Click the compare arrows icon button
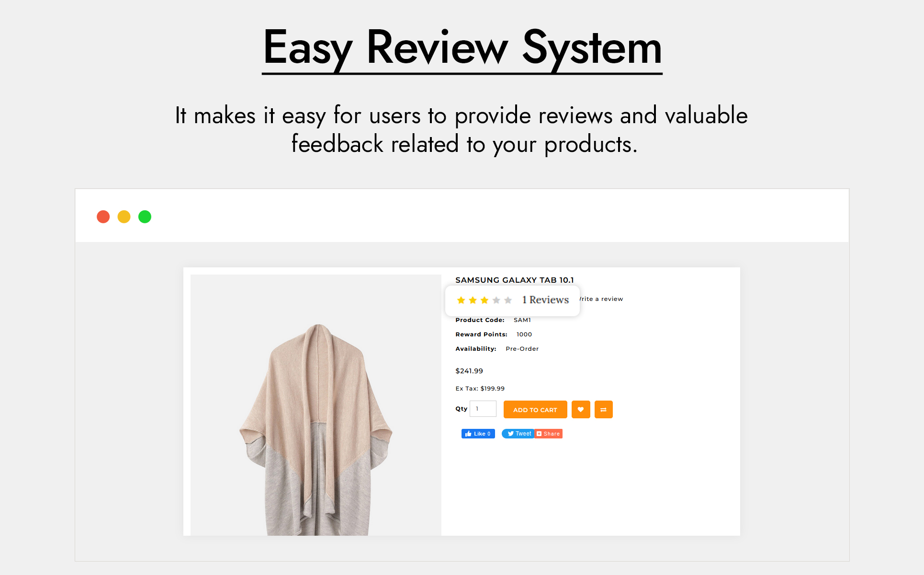This screenshot has height=575, width=924. (603, 410)
